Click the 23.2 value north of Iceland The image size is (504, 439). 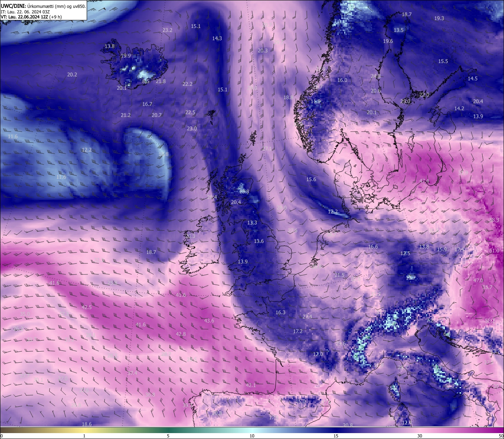point(167,30)
